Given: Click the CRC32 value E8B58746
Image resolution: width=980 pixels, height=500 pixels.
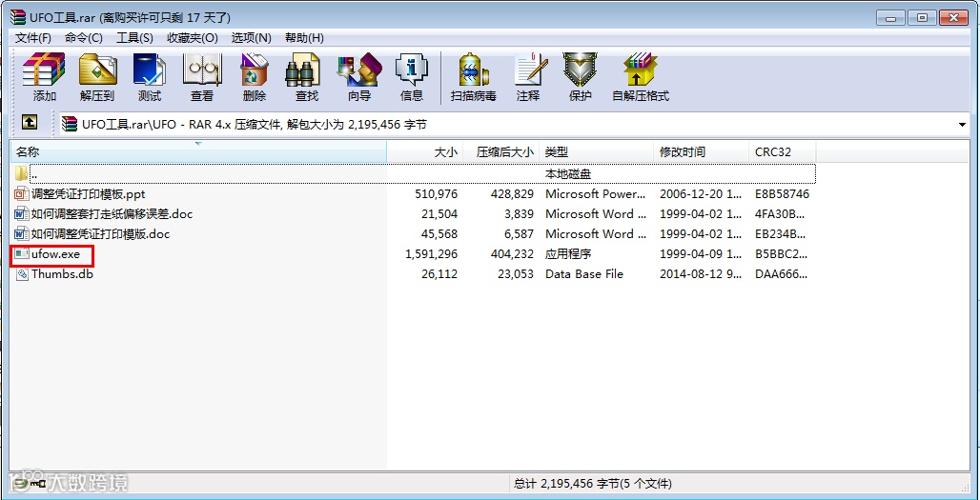Looking at the screenshot, I should click(782, 194).
